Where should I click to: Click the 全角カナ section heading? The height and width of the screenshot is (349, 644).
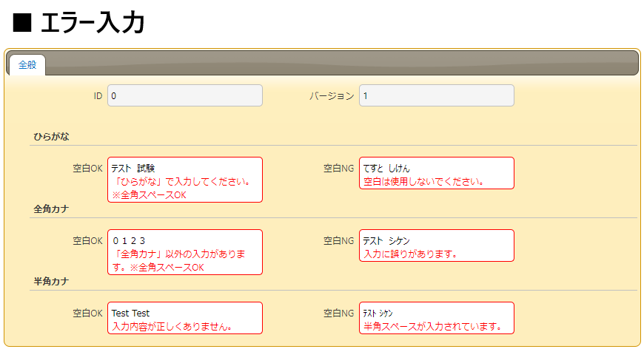click(x=51, y=209)
